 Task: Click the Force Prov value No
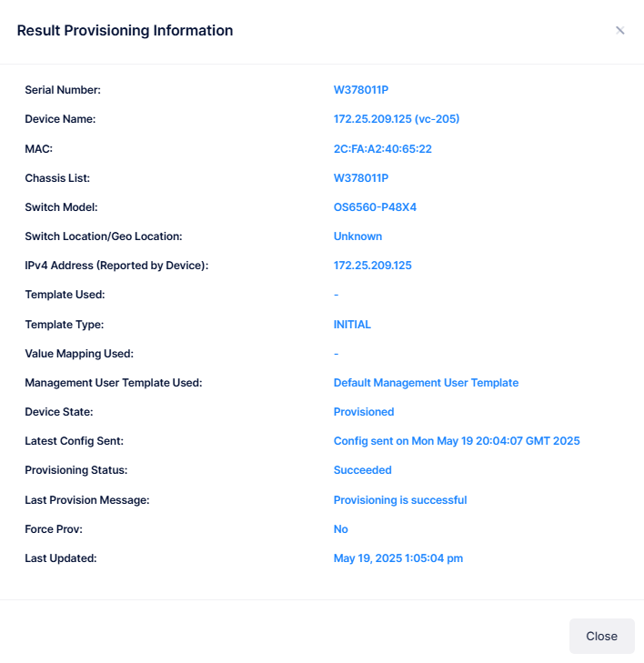tap(341, 529)
